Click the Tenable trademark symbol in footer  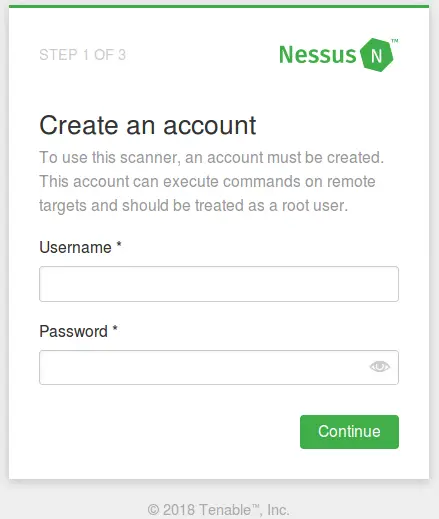[x=255, y=506]
